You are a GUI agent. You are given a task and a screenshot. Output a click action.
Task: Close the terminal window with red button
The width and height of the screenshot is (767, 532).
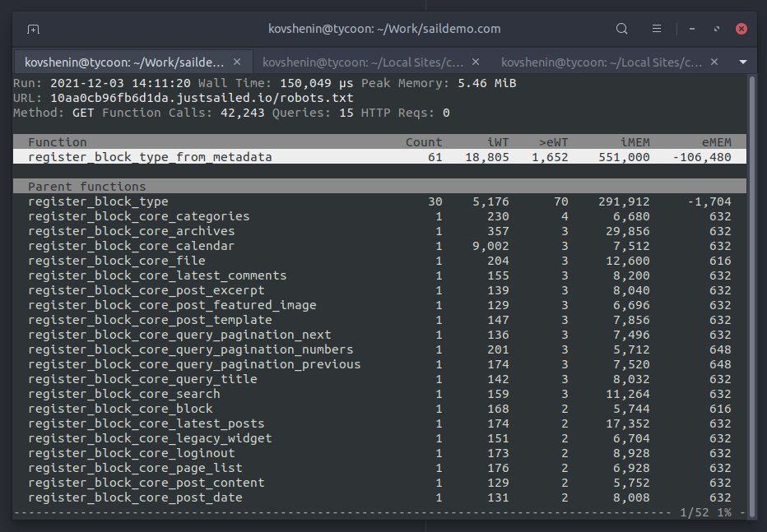[741, 29]
